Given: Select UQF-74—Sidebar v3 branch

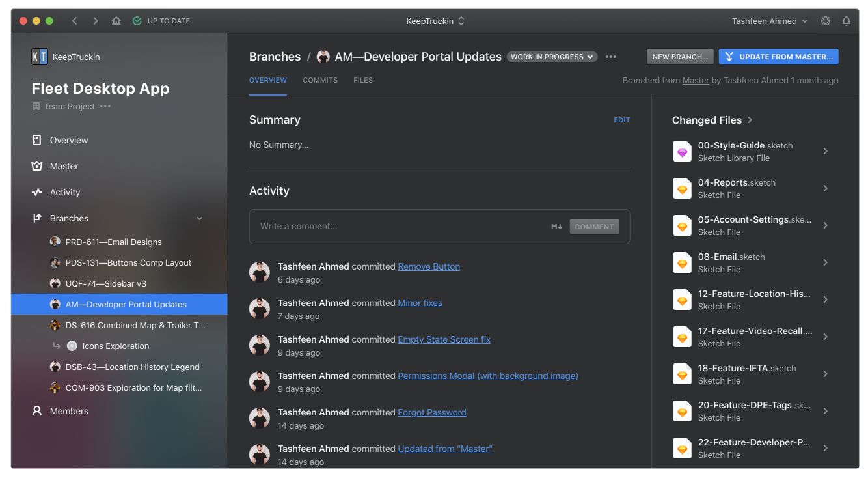Looking at the screenshot, I should (119, 283).
